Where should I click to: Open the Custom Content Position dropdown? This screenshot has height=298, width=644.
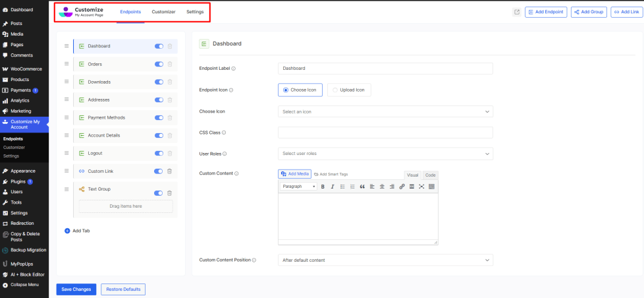pos(385,260)
